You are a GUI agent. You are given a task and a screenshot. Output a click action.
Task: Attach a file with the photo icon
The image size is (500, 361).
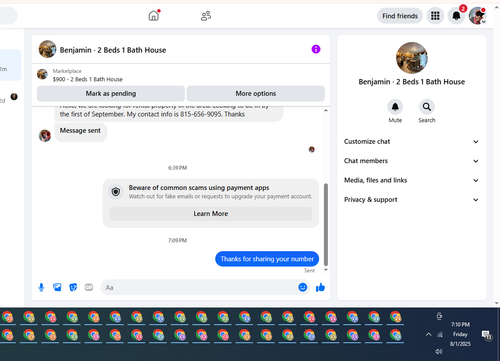coord(57,287)
